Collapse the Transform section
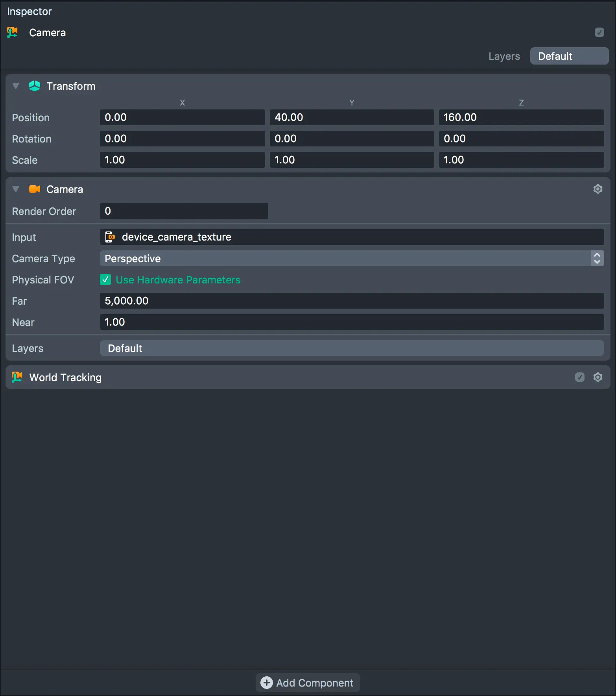The width and height of the screenshot is (616, 696). (x=16, y=86)
